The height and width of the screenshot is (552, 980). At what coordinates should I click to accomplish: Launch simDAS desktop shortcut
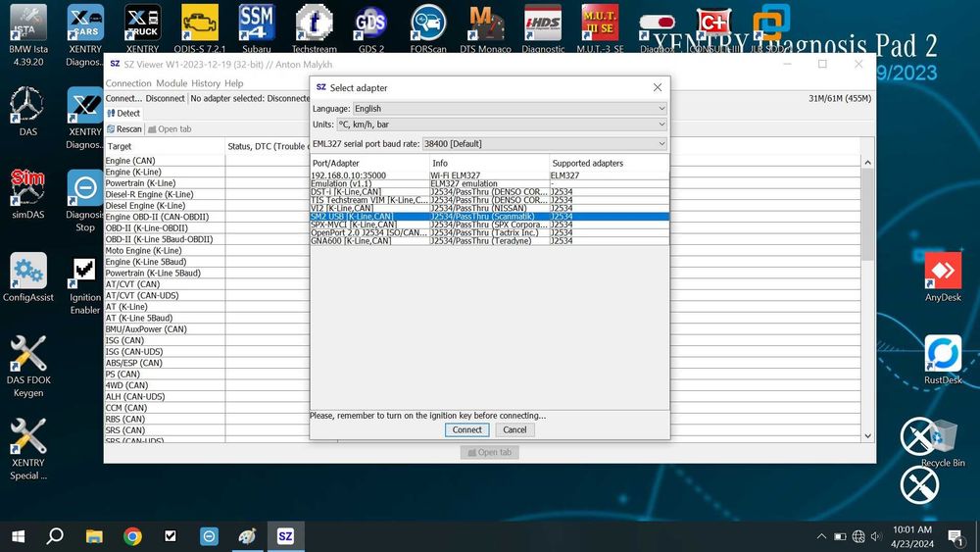(x=27, y=194)
